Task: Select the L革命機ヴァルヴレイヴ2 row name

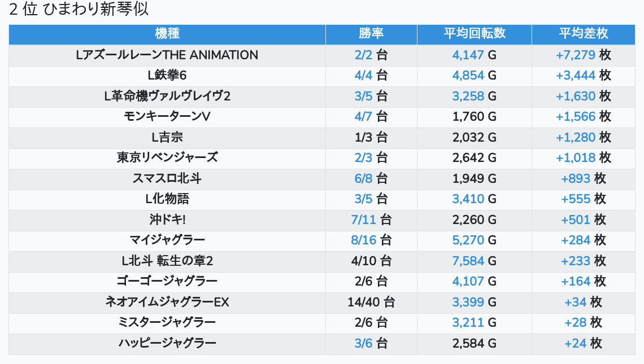Action: coord(167,96)
